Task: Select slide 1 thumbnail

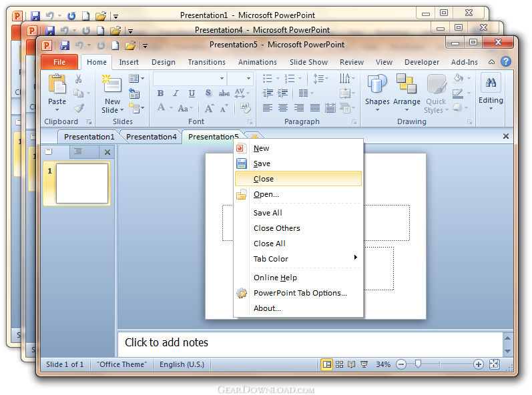Action: tap(81, 183)
